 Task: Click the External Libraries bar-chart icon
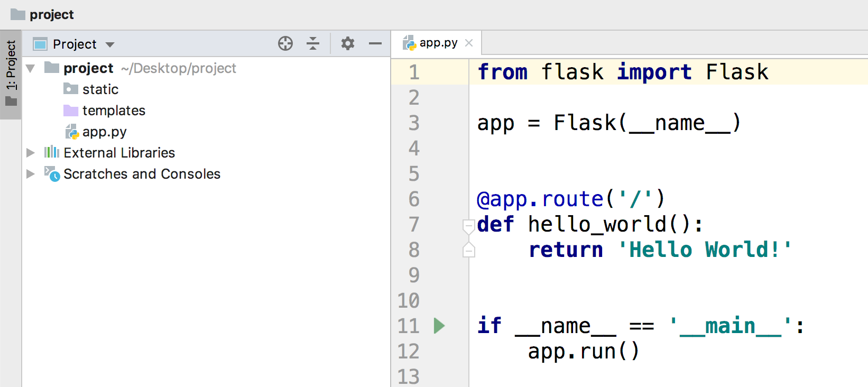pos(51,152)
